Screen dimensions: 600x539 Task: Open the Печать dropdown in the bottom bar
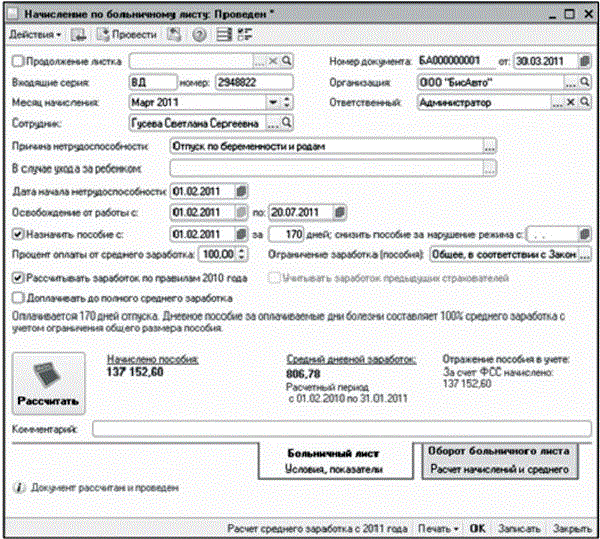[440, 527]
